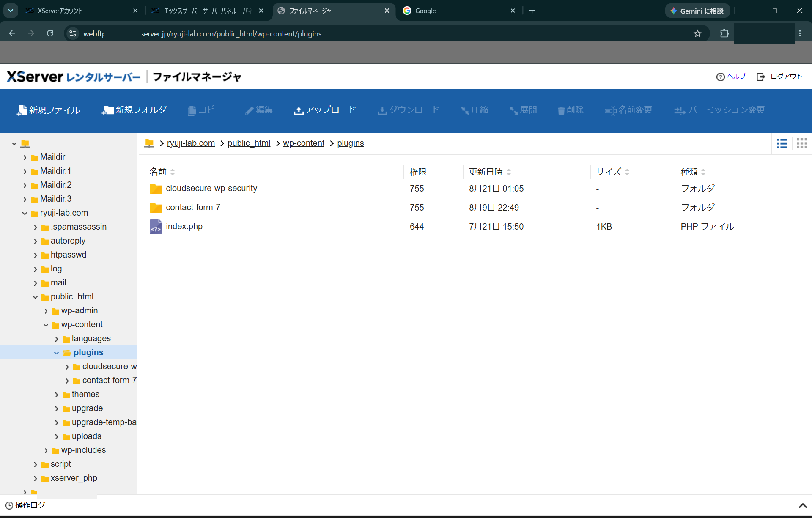Click the root folder icon in breadcrumb
The image size is (812, 518).
pos(149,143)
